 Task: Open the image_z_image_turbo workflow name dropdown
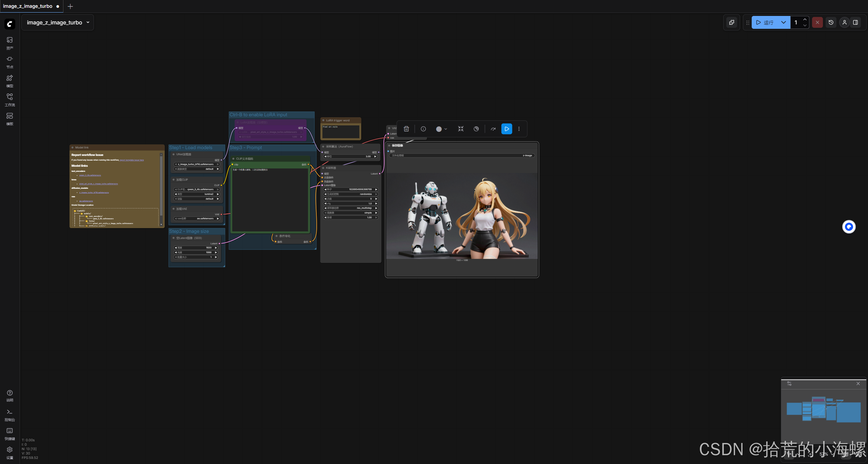tap(58, 22)
